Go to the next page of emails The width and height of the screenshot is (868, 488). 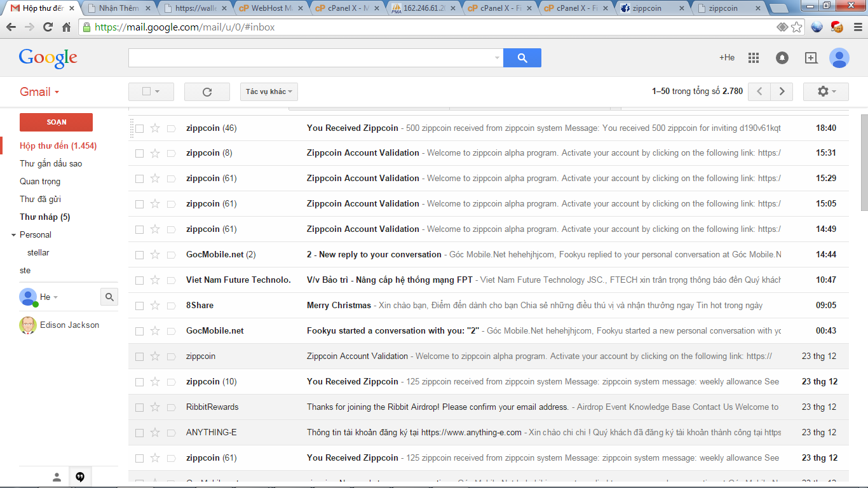tap(782, 91)
